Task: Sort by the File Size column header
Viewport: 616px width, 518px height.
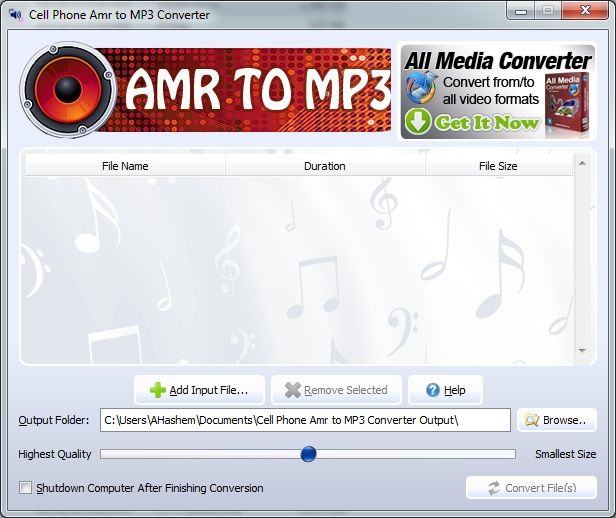Action: (499, 166)
